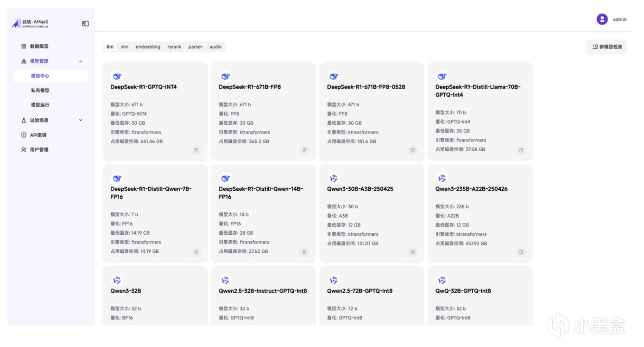Click the '模型大小: 235 b' line
Screen dimensions: 644x347
pyautogui.click(x=452, y=206)
